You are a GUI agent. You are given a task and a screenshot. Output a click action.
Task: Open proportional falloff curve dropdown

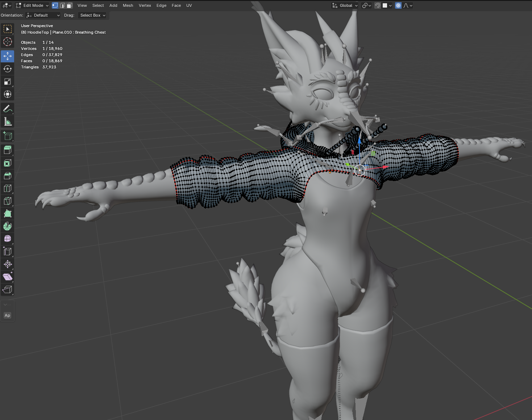tap(408, 5)
